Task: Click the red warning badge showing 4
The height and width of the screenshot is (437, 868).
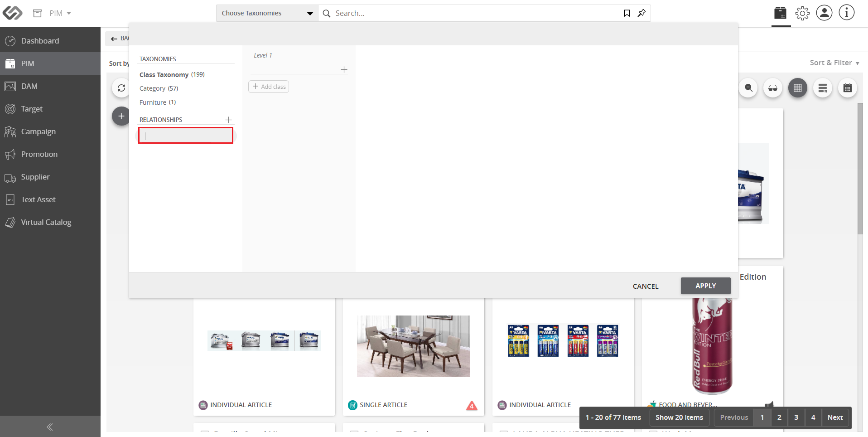Action: 472,406
